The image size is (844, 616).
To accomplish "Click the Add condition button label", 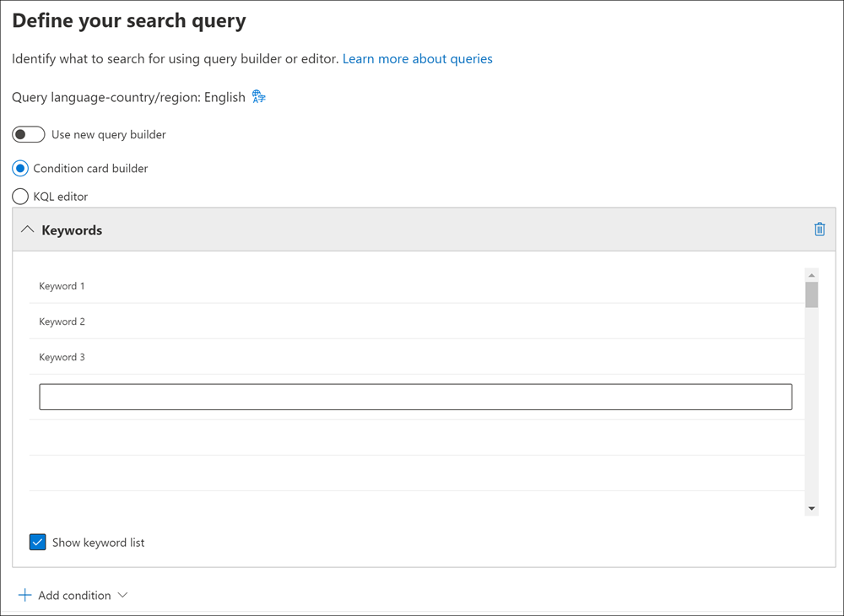I will (x=74, y=595).
